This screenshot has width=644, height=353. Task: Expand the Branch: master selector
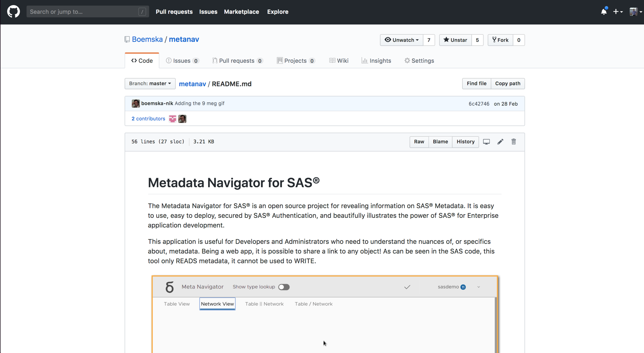click(150, 84)
